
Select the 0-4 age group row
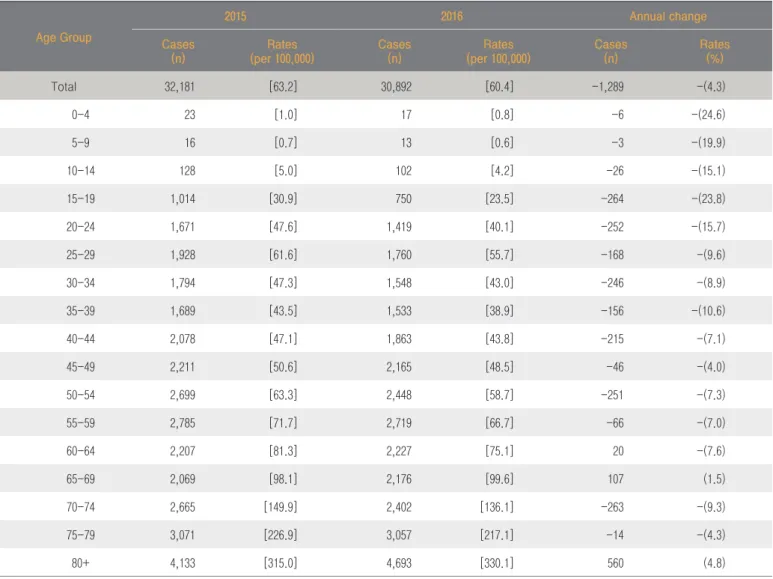(386, 114)
